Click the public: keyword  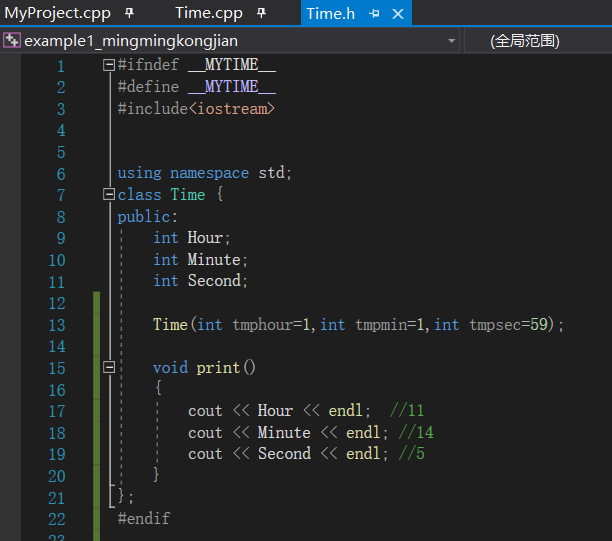coord(148,217)
